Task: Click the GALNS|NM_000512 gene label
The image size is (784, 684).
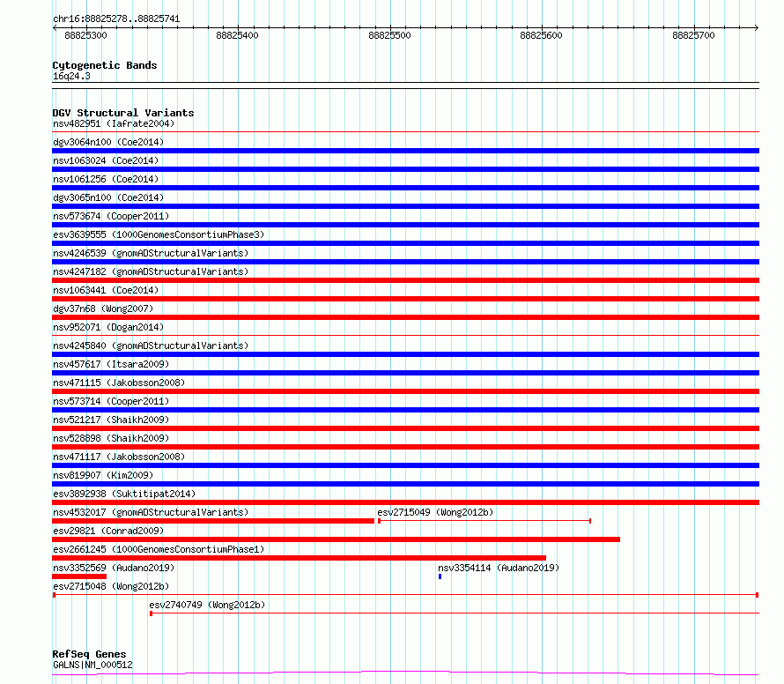Action: [92, 665]
